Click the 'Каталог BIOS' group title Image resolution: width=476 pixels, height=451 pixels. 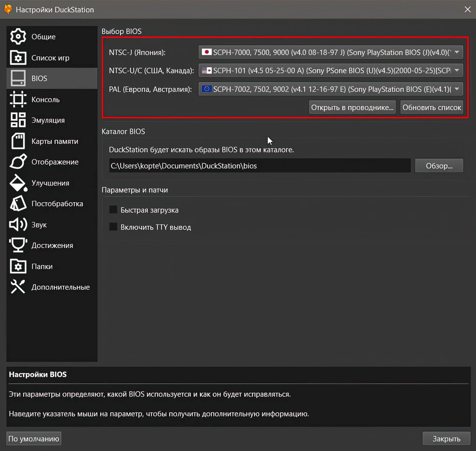pyautogui.click(x=123, y=131)
